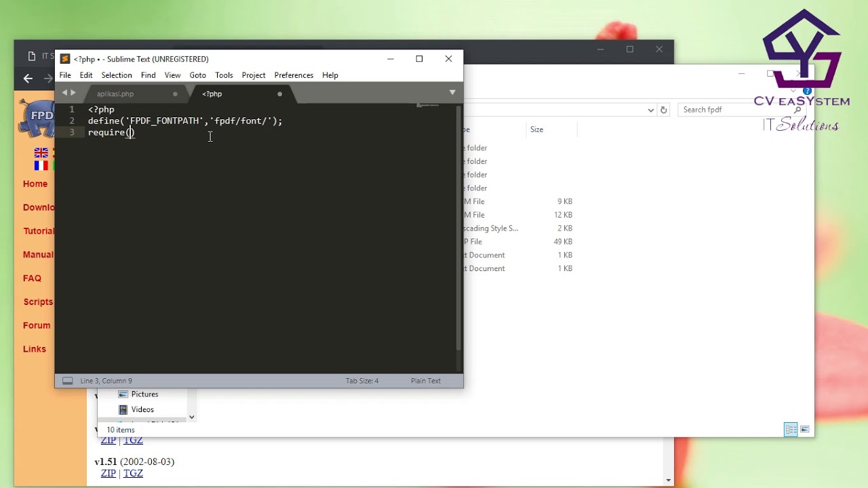This screenshot has width=868, height=488.
Task: Close aplikasi.php tab via its unsaved dot
Action: [175, 94]
